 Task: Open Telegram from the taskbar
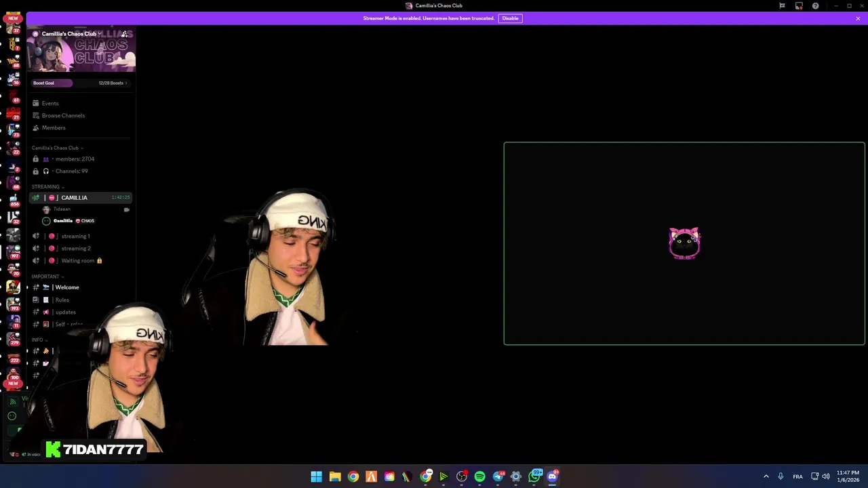(x=498, y=476)
